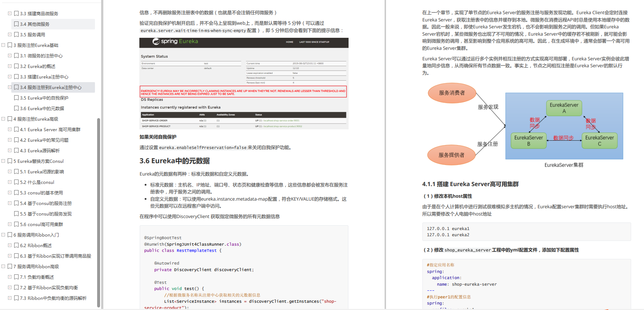This screenshot has height=310, width=644.
Task: Click the 服务消费者 oval in the diagram
Action: point(452,93)
